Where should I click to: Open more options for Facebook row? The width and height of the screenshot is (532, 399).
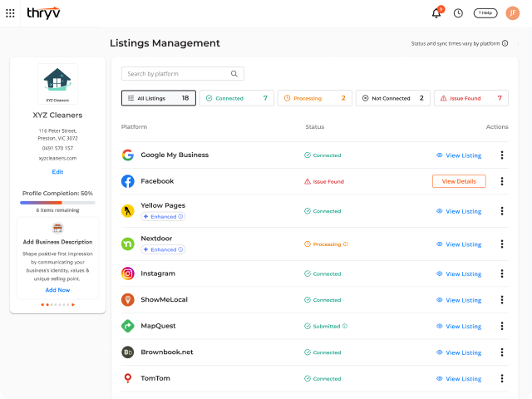(502, 181)
